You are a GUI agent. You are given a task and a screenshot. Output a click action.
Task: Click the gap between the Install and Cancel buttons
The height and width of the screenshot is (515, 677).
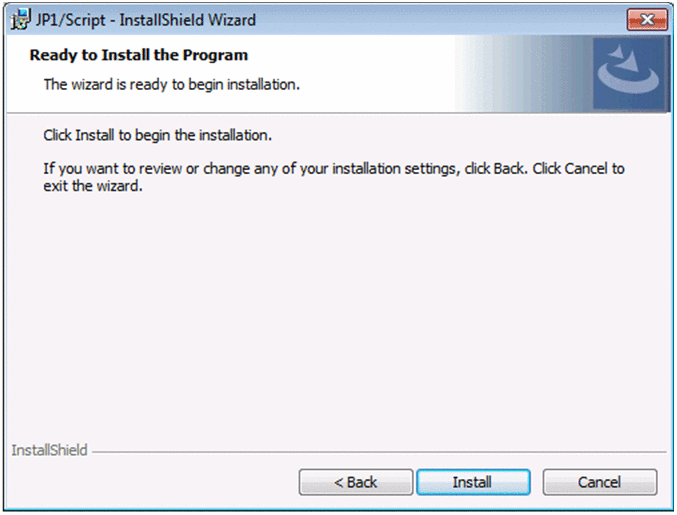tap(536, 482)
